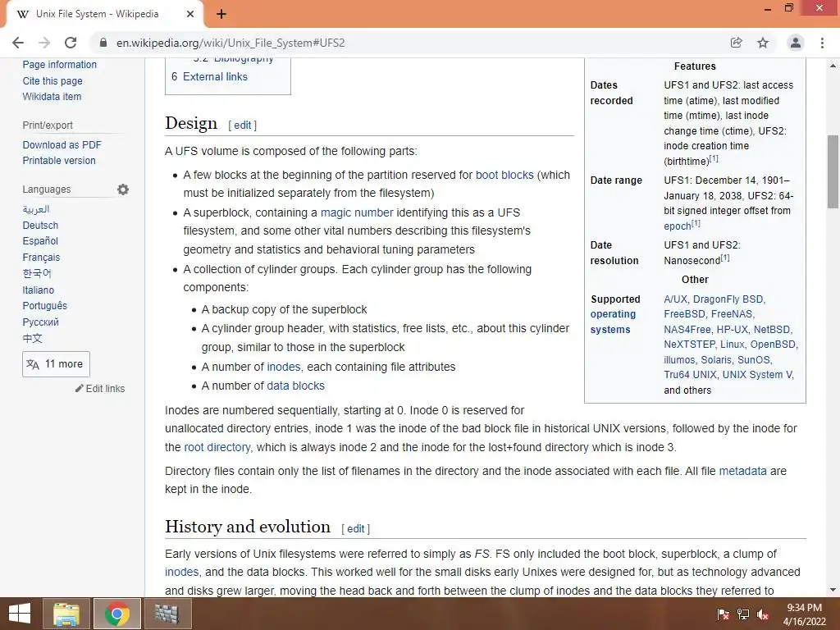The height and width of the screenshot is (630, 840).
Task: Switch to the Italiano language version
Action: [x=38, y=290]
